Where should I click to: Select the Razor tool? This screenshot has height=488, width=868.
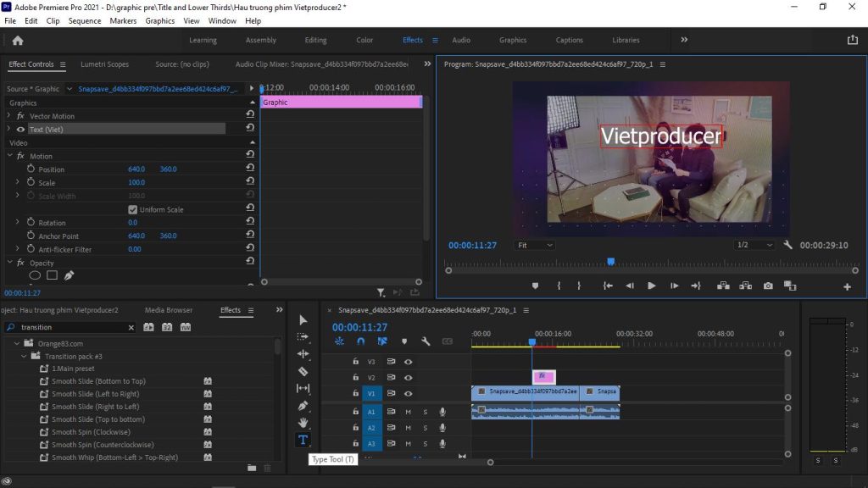pos(303,371)
